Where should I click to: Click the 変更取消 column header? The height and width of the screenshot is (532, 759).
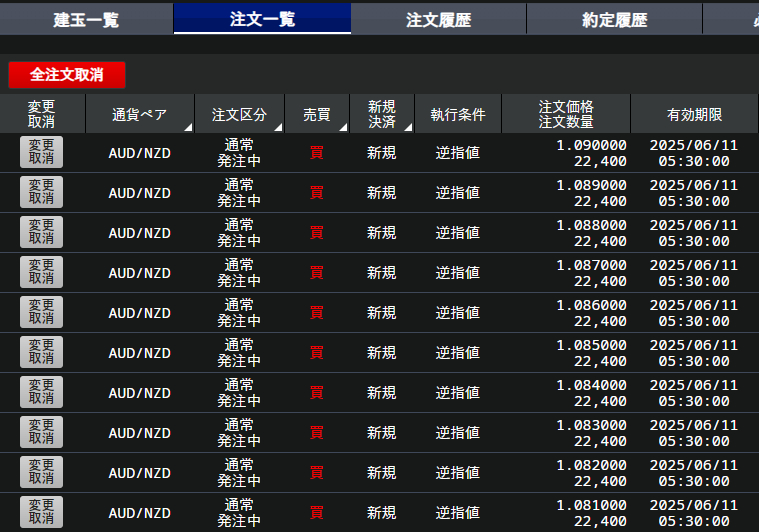click(x=42, y=114)
